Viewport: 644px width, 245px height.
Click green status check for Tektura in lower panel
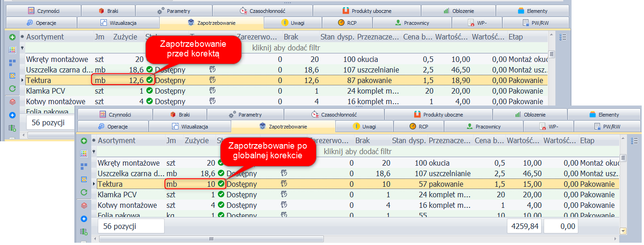(x=221, y=184)
